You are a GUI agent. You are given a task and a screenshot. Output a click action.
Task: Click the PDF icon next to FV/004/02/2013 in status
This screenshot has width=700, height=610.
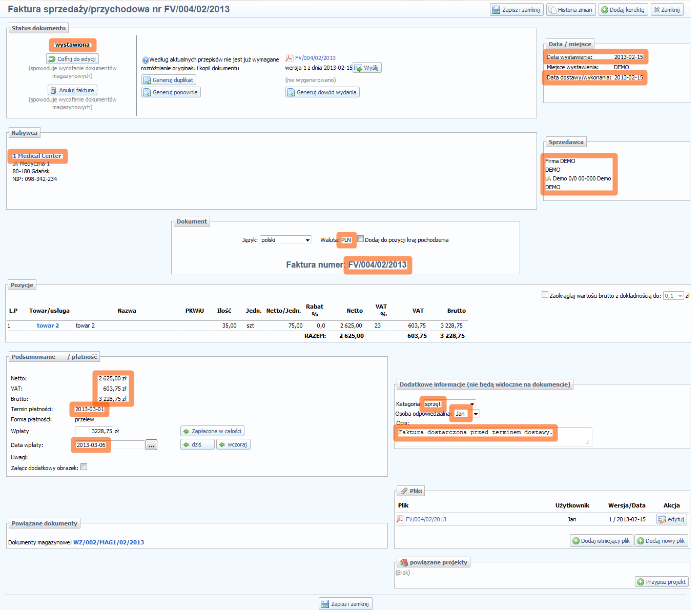click(289, 58)
